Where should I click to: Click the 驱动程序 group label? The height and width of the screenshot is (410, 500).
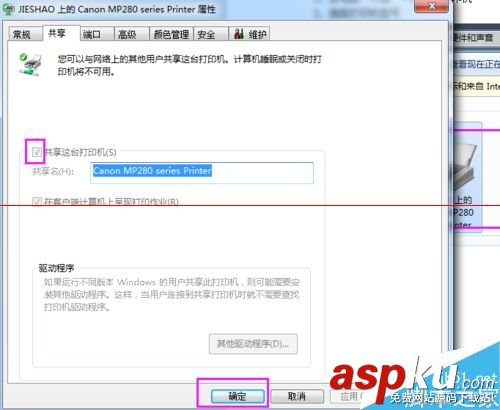pyautogui.click(x=56, y=268)
